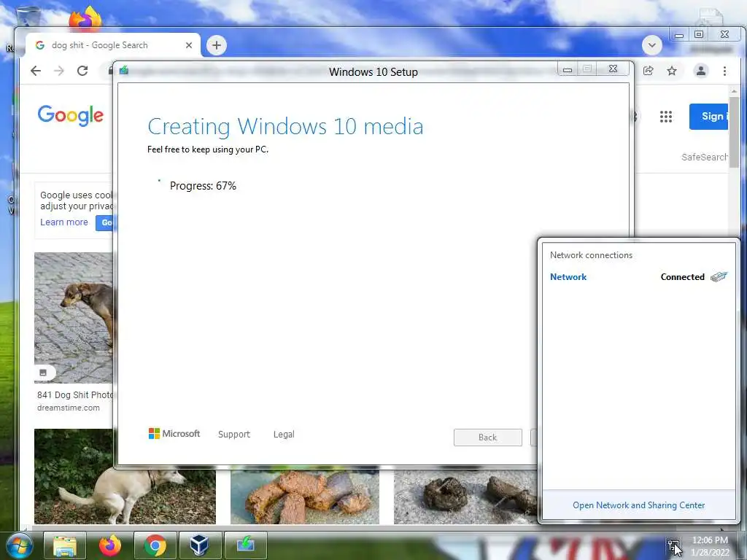Click the Progress: 67% text

(203, 186)
